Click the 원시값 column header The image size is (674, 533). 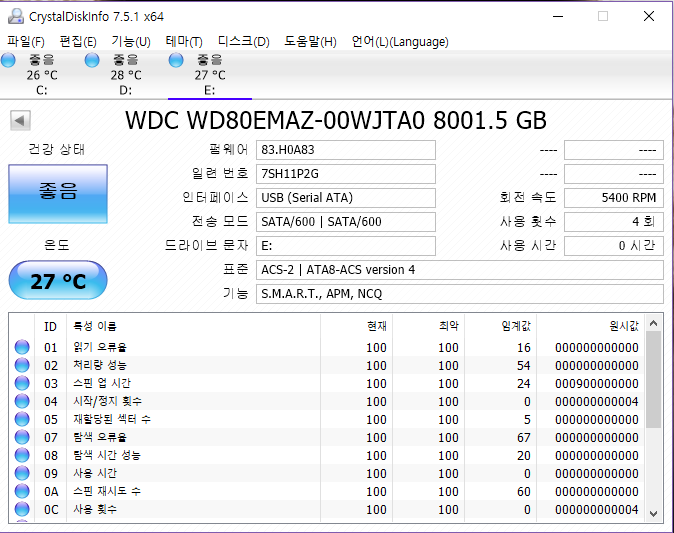click(591, 327)
